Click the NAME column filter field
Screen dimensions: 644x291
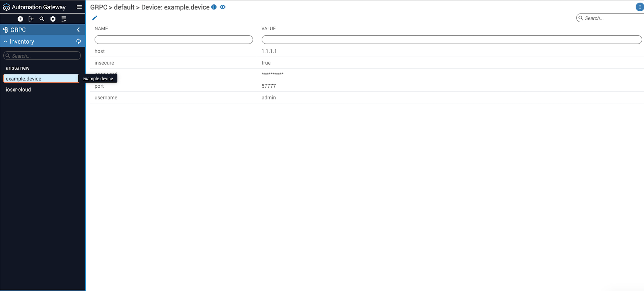tap(173, 39)
